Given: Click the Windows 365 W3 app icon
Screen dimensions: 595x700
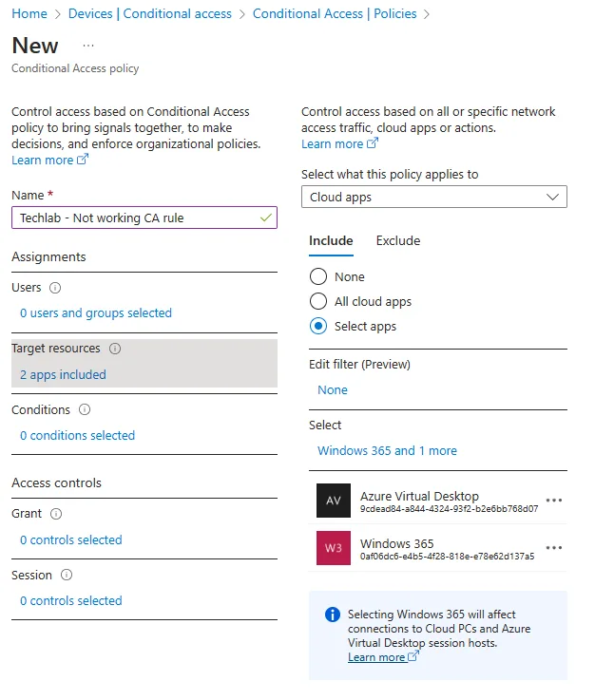Looking at the screenshot, I should [x=334, y=548].
